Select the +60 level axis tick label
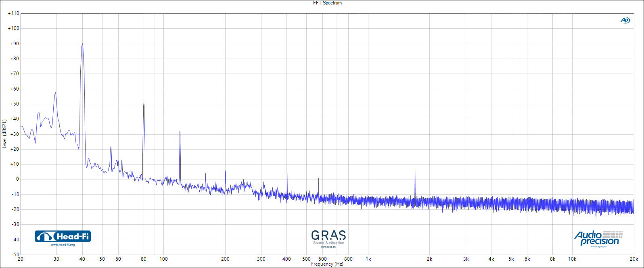644x268 pixels. point(15,89)
